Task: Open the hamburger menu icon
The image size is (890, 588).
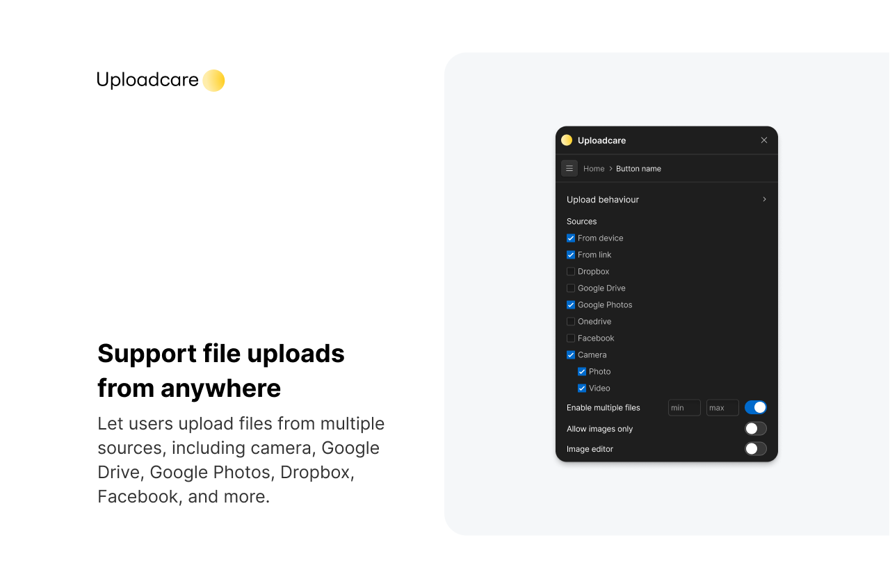Action: [569, 168]
